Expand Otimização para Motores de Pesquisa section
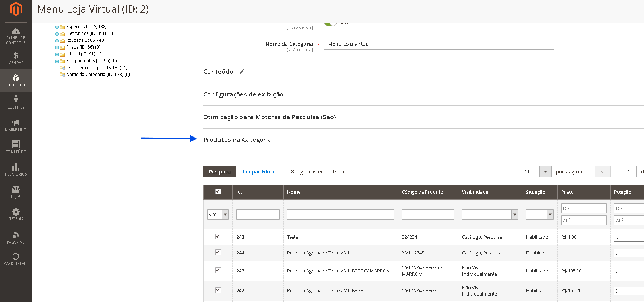This screenshot has height=302, width=644. (269, 117)
